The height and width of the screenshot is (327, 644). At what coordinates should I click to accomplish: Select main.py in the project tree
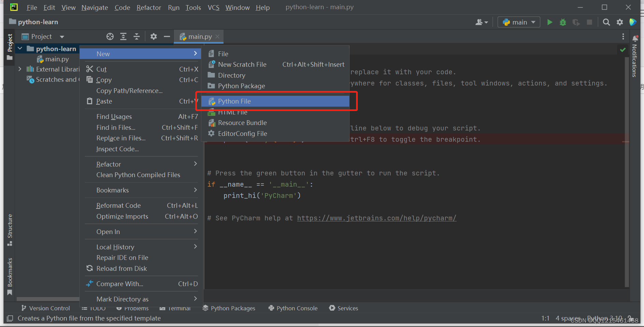point(53,59)
